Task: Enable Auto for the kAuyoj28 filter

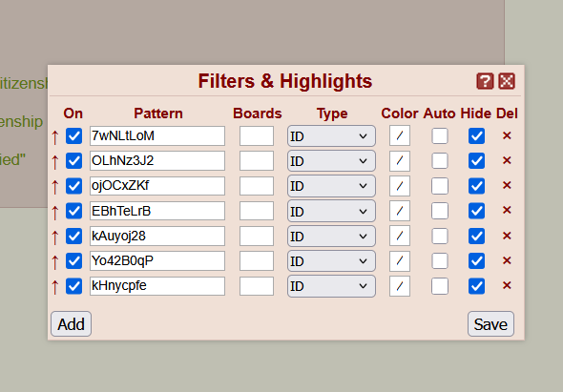Action: (440, 237)
